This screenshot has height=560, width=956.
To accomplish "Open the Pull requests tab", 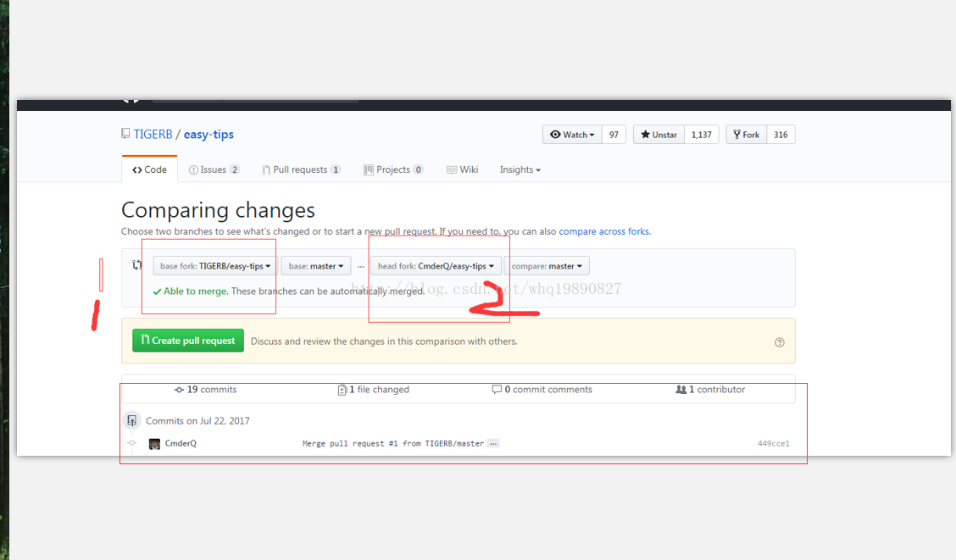I will [x=301, y=169].
